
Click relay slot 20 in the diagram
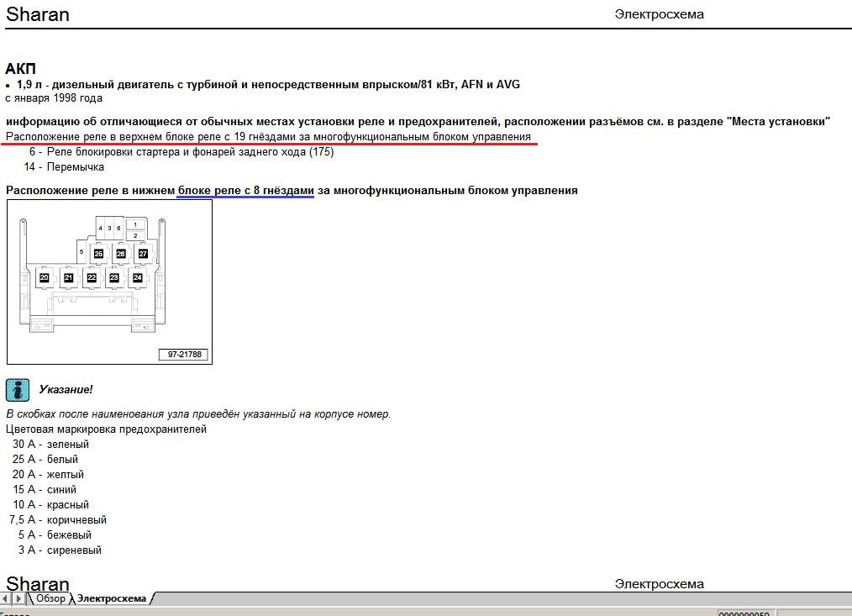click(x=45, y=277)
